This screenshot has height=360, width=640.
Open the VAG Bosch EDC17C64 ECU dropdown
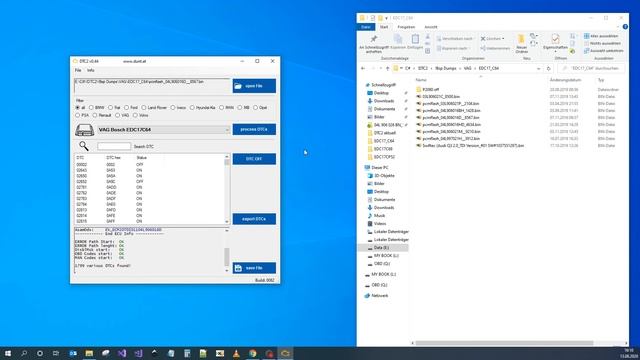click(x=163, y=130)
